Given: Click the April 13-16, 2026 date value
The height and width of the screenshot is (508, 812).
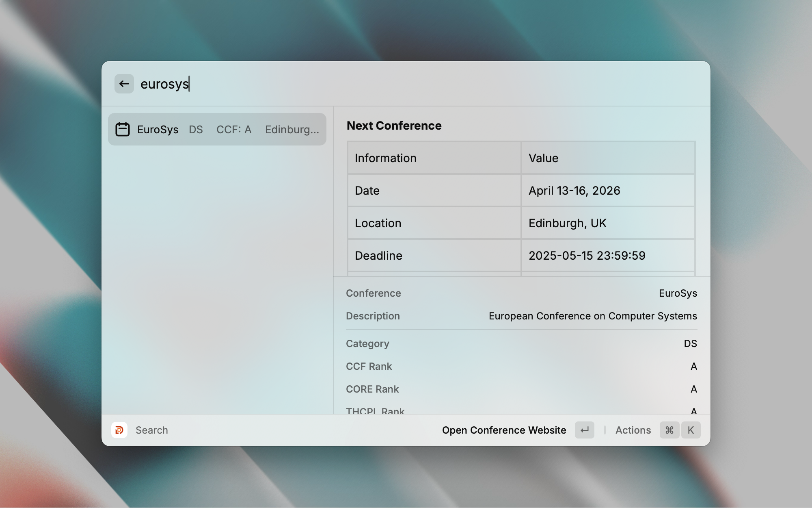Looking at the screenshot, I should coord(574,191).
